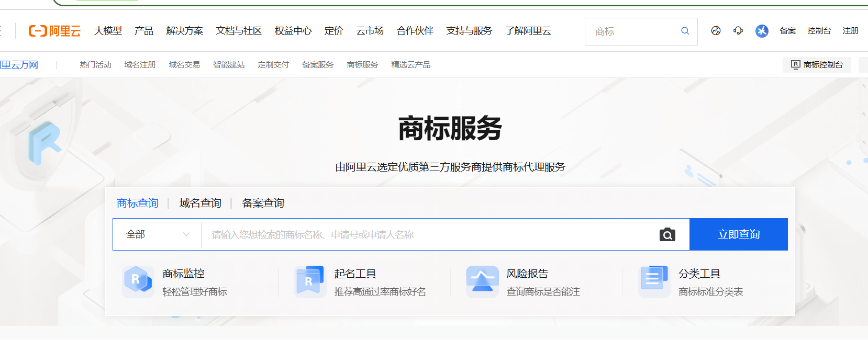Switch to the 备案查询 tab
Screen dimensions: 868x340
click(263, 203)
